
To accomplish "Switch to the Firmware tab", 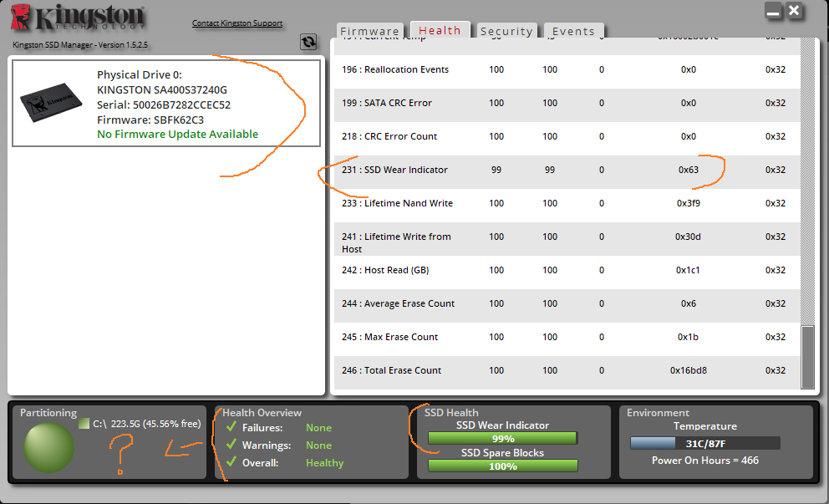I will click(x=369, y=31).
